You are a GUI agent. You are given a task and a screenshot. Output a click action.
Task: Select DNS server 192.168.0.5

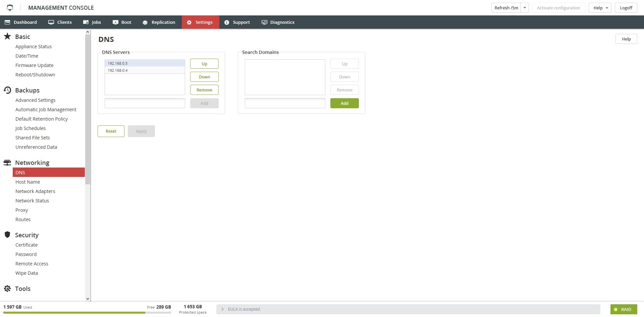(145, 63)
